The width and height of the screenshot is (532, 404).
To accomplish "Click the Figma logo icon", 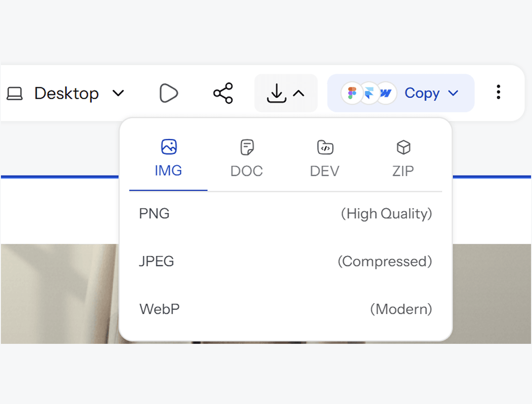I will click(x=352, y=93).
